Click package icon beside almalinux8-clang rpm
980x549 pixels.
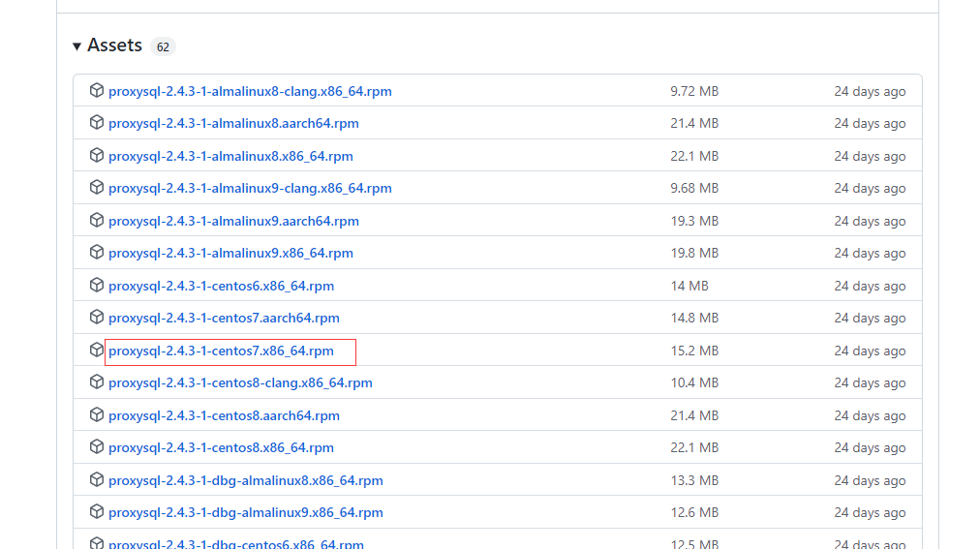point(96,90)
